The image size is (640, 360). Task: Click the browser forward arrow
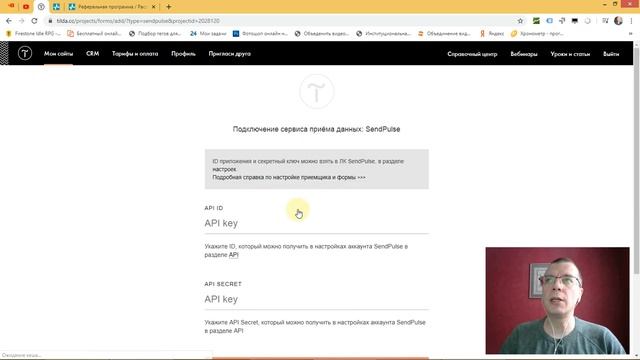point(22,21)
